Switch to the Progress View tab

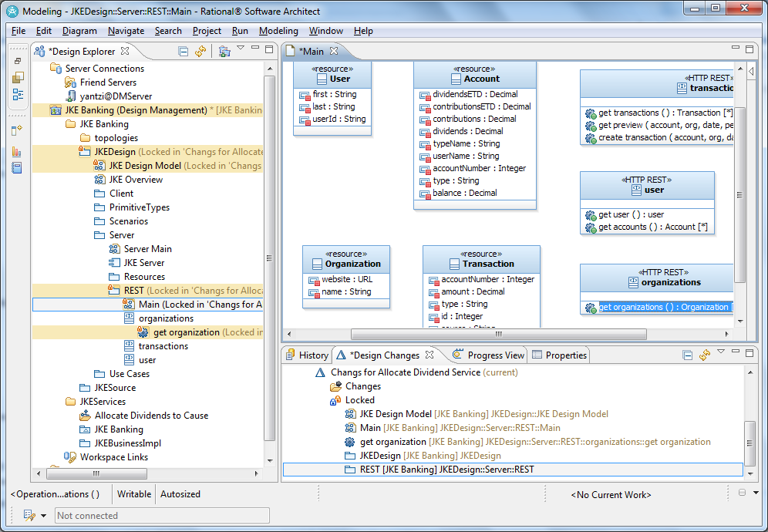488,355
